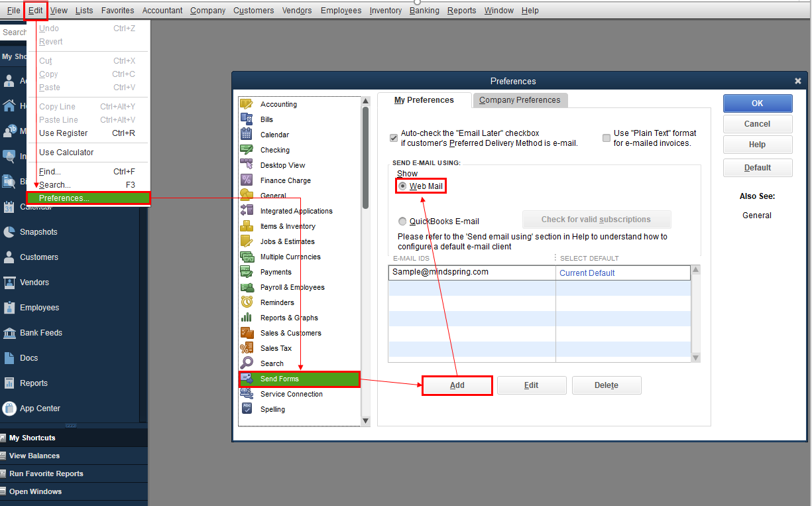
Task: Click the Edit button below the e-mail table
Action: pyautogui.click(x=532, y=385)
